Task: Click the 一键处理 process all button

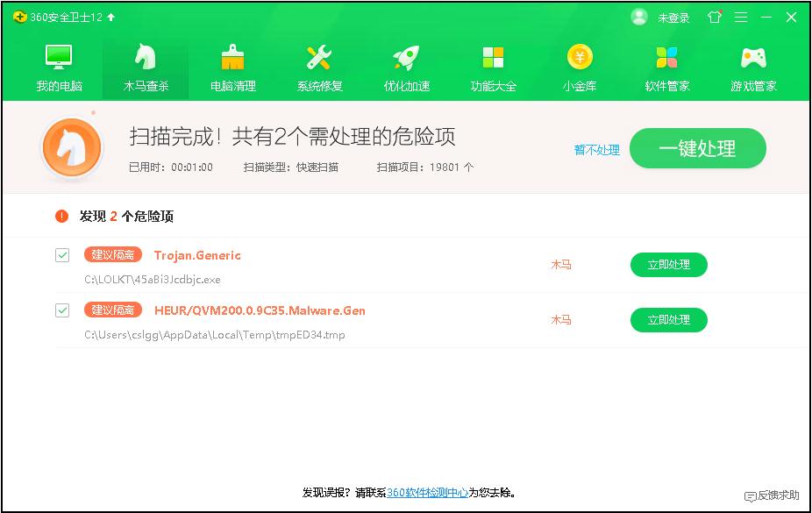Action: pyautogui.click(x=697, y=148)
